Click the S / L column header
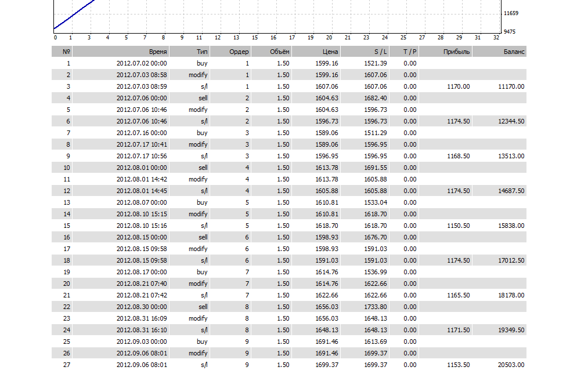This screenshot has width=588, height=374. pos(365,52)
